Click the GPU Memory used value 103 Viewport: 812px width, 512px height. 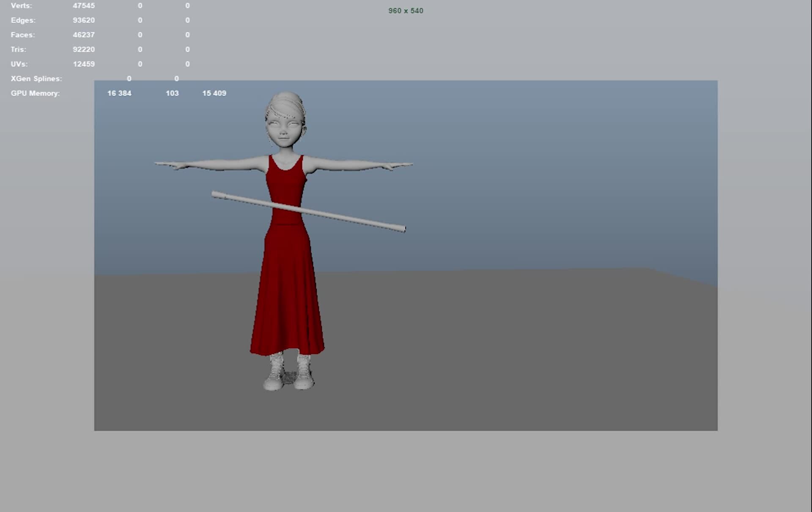click(173, 93)
